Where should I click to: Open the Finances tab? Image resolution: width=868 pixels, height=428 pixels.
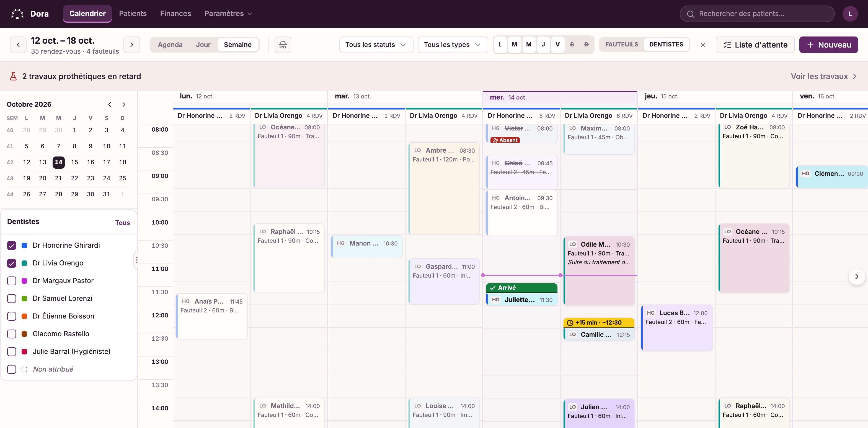point(175,14)
